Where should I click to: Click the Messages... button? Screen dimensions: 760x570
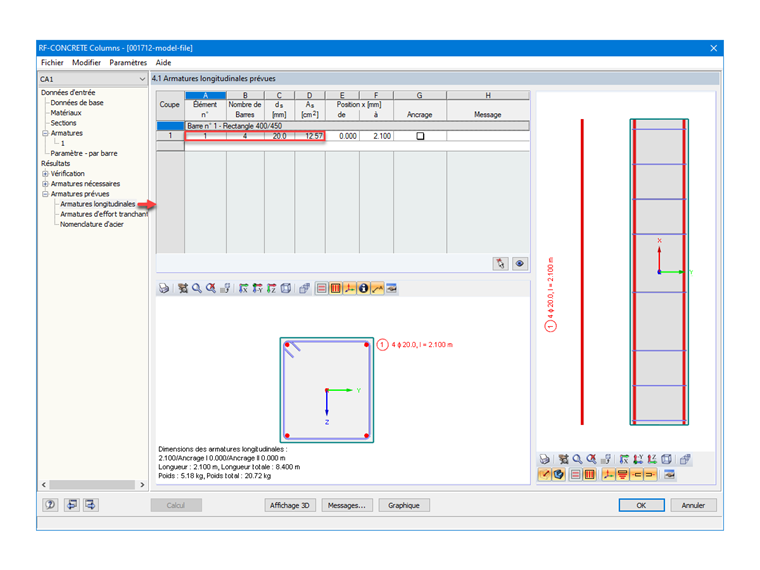(347, 505)
